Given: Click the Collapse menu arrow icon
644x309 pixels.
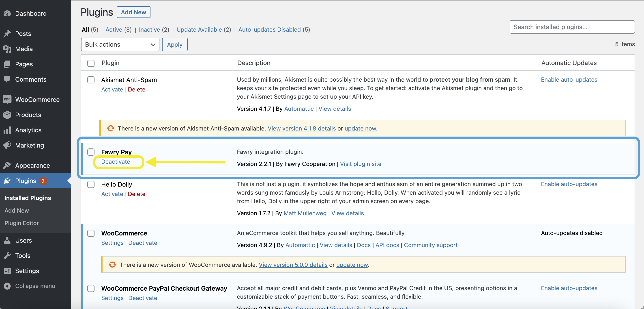Looking at the screenshot, I should [x=7, y=286].
